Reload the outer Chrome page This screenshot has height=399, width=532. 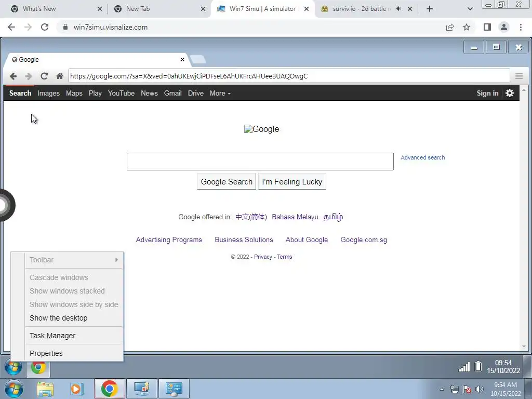pos(45,27)
